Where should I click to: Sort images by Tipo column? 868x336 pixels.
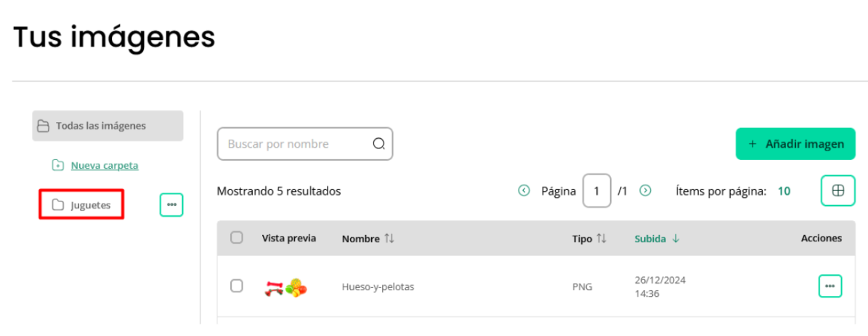(x=589, y=239)
